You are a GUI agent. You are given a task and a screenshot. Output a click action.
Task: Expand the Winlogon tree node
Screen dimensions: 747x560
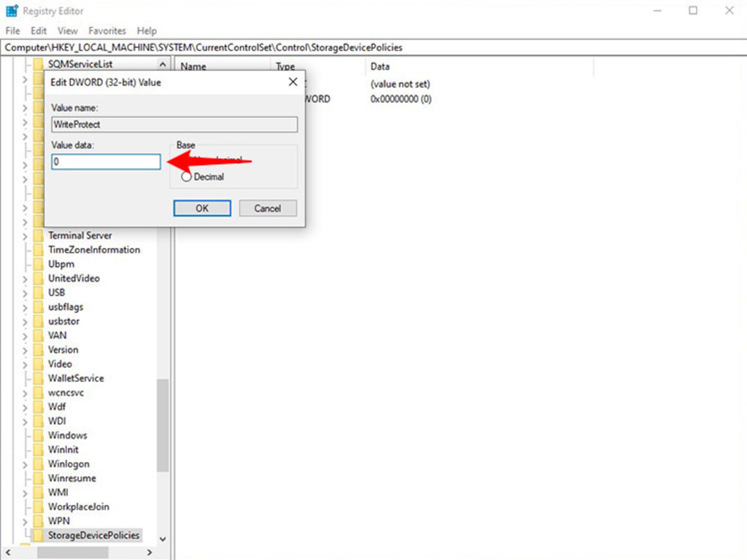(x=25, y=464)
